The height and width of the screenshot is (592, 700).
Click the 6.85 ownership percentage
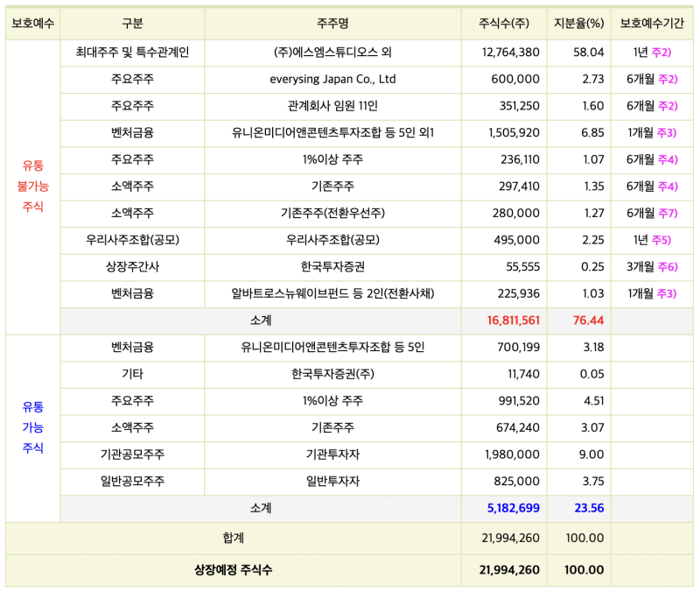[x=592, y=133]
